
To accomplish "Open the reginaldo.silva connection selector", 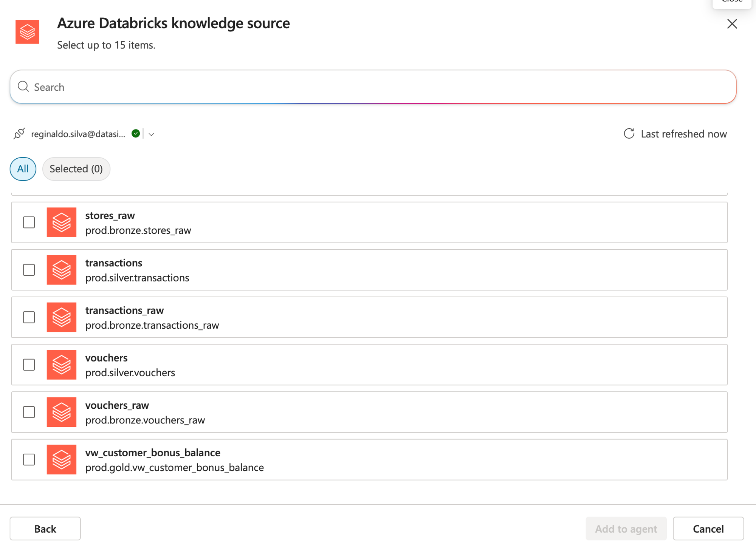I will tap(78, 134).
